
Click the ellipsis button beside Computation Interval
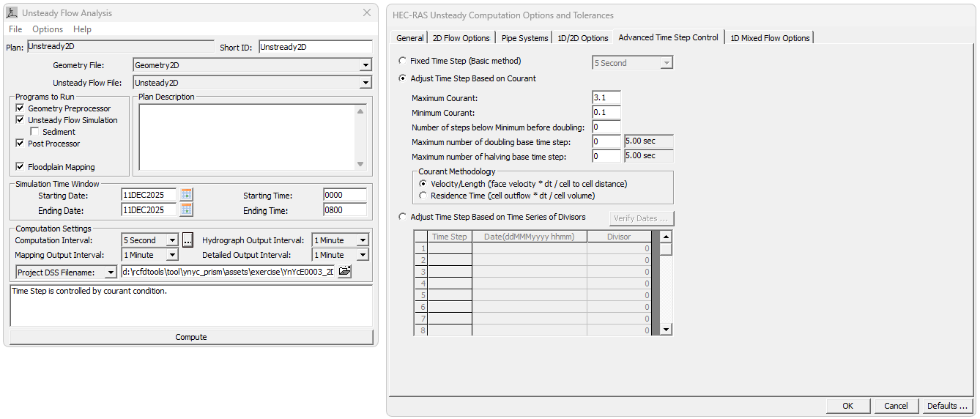coord(188,240)
